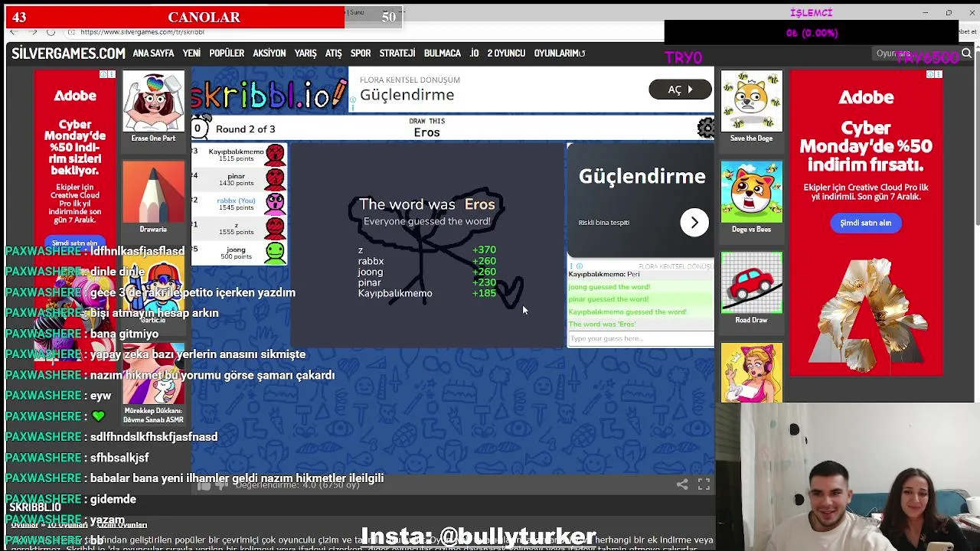Click 'The word was Eros' chat line
Viewport: 980px width, 551px height.
click(x=602, y=324)
